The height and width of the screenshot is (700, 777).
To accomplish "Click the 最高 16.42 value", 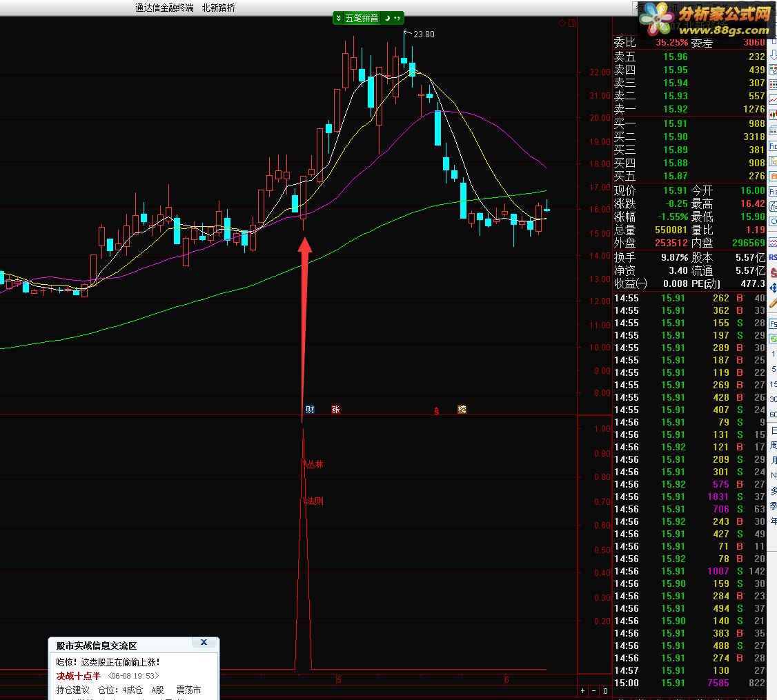I will point(753,203).
